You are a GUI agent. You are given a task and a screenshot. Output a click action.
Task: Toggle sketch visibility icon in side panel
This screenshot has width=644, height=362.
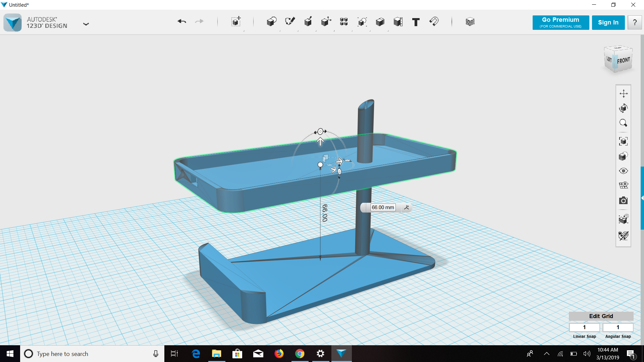pyautogui.click(x=623, y=236)
